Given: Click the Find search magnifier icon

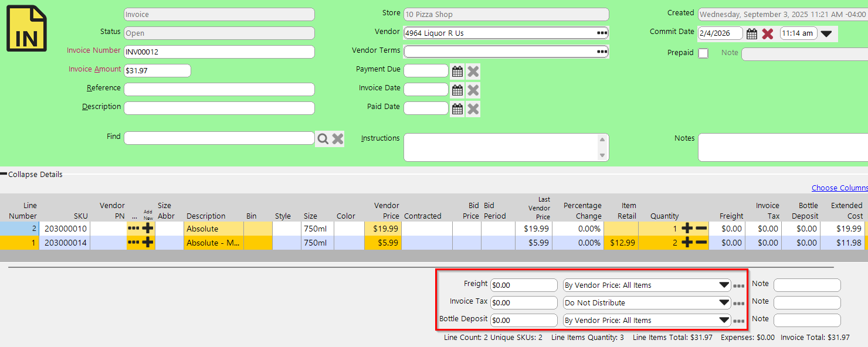Looking at the screenshot, I should point(323,139).
